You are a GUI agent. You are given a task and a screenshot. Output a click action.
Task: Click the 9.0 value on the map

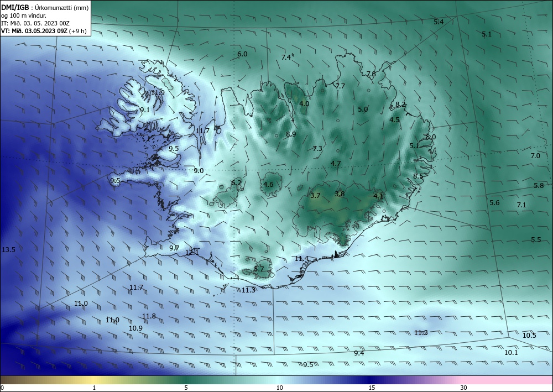(199, 171)
